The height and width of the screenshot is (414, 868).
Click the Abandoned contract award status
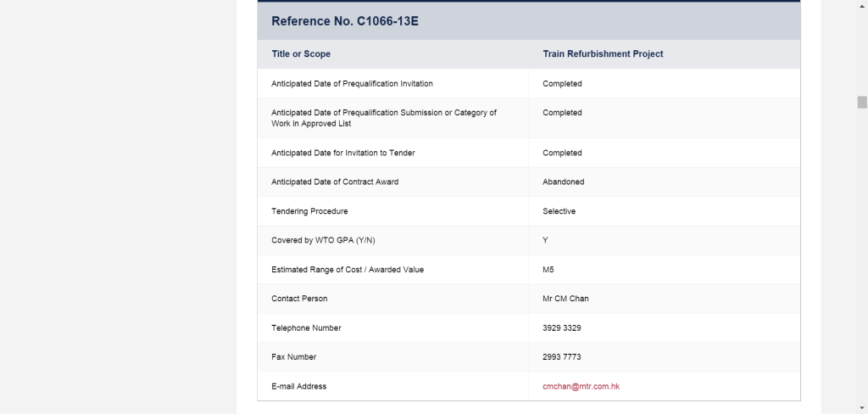(563, 182)
